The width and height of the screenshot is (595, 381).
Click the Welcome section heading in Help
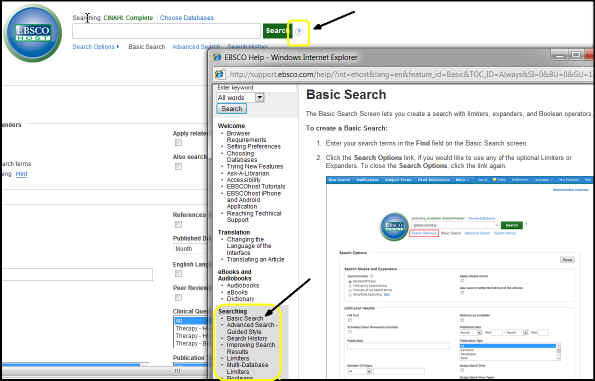(231, 126)
